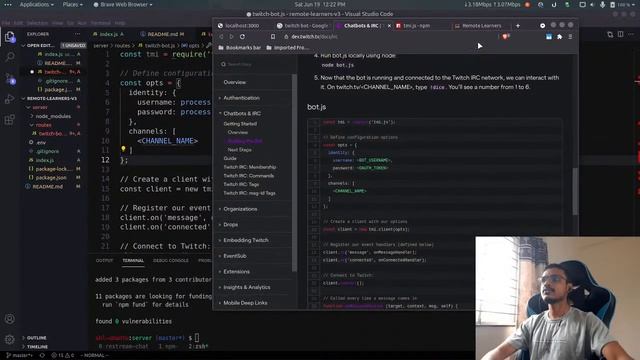
Task: Switch to the localhost:3000 browser tab
Action: [242, 26]
